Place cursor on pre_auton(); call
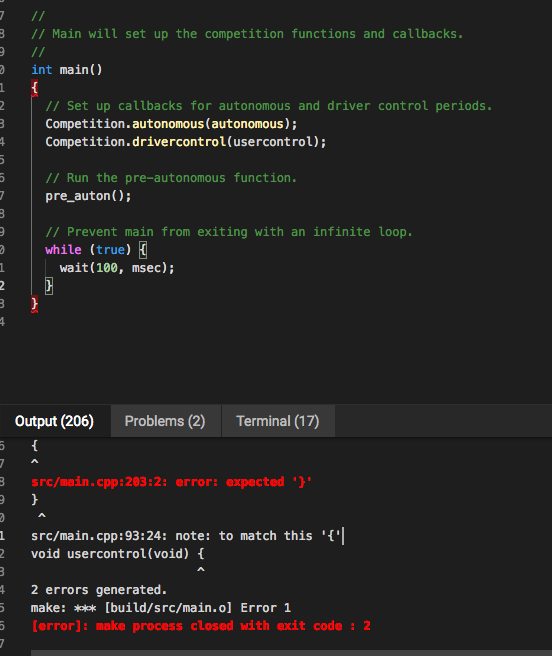Image resolution: width=552 pixels, height=656 pixels. pyautogui.click(x=88, y=196)
